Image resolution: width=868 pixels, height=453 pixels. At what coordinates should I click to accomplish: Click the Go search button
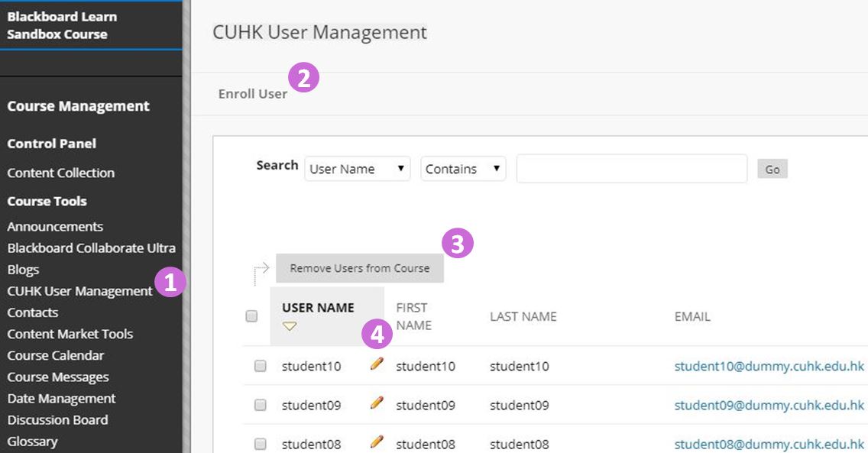772,169
